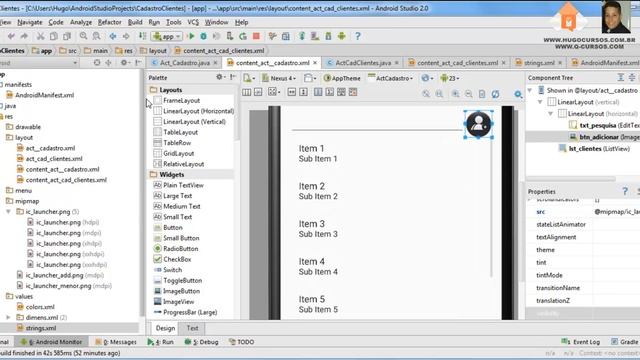This screenshot has height=360, width=640.
Task: Start debugging with the Debug bug icon
Action: pos(203,36)
